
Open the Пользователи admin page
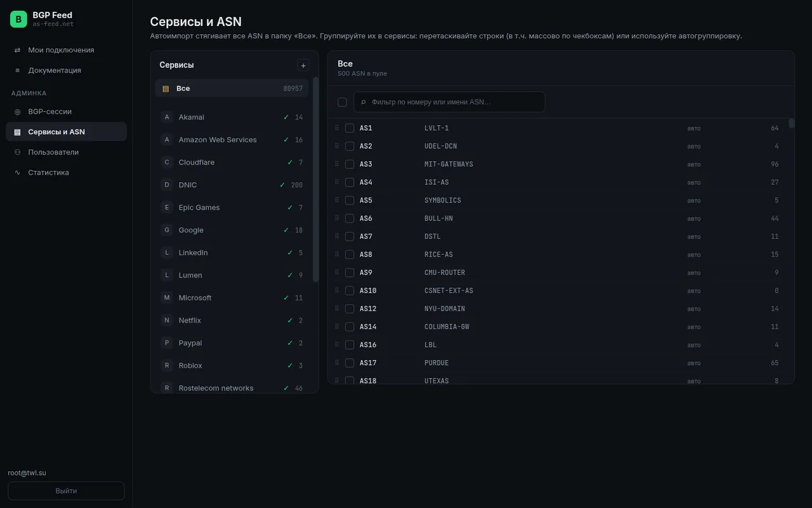click(66, 152)
